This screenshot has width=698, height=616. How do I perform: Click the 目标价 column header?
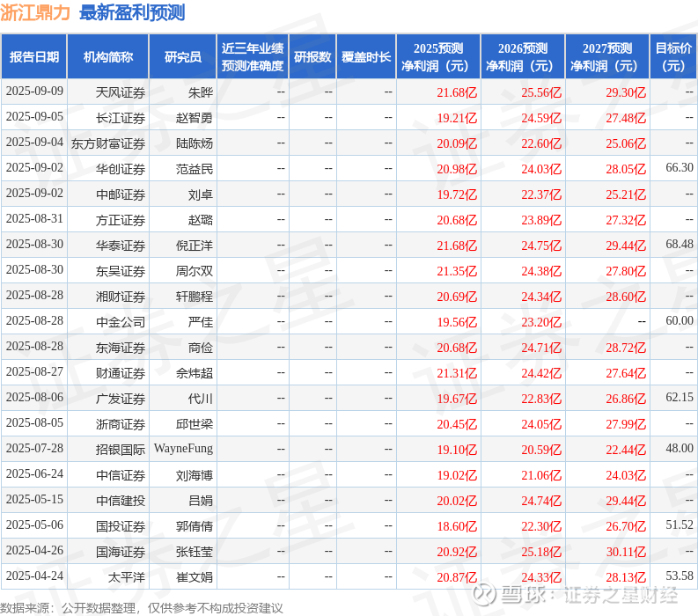(x=673, y=56)
